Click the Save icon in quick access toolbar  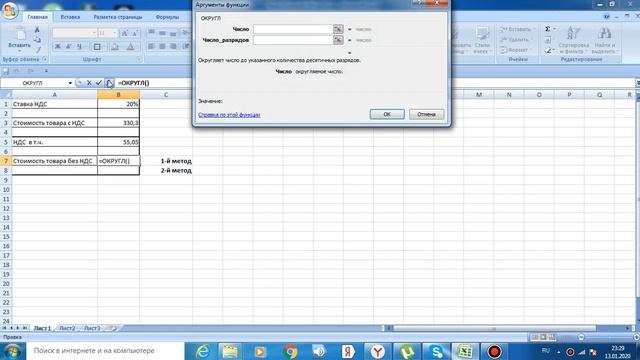click(x=6, y=71)
